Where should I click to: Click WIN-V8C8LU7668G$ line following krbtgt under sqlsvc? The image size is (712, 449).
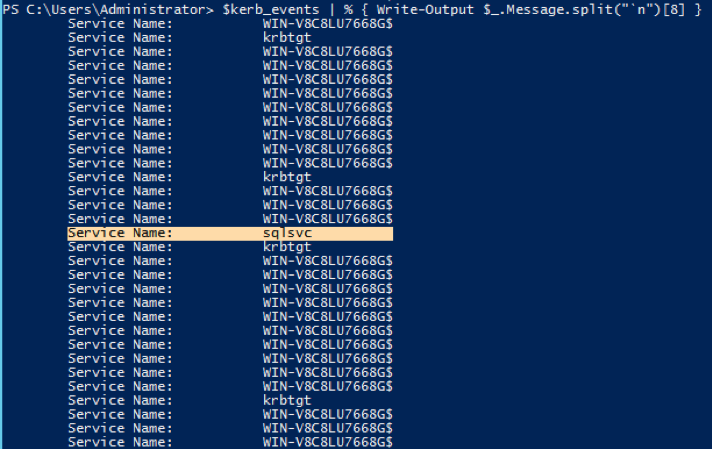(327, 262)
